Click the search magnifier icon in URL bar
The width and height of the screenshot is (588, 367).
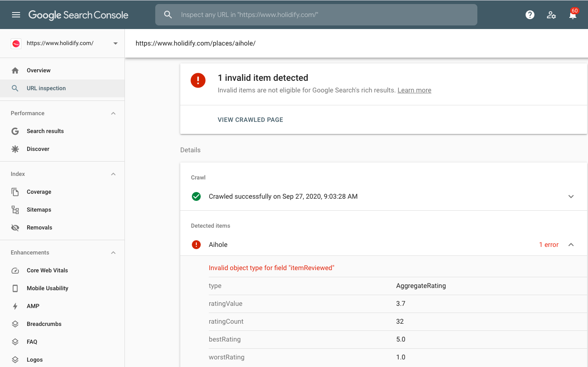point(168,15)
